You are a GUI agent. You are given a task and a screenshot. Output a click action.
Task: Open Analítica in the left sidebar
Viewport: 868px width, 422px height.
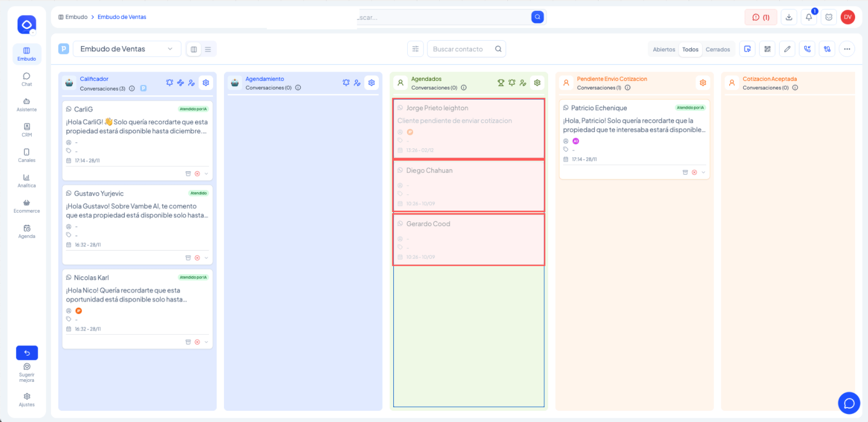(x=26, y=181)
